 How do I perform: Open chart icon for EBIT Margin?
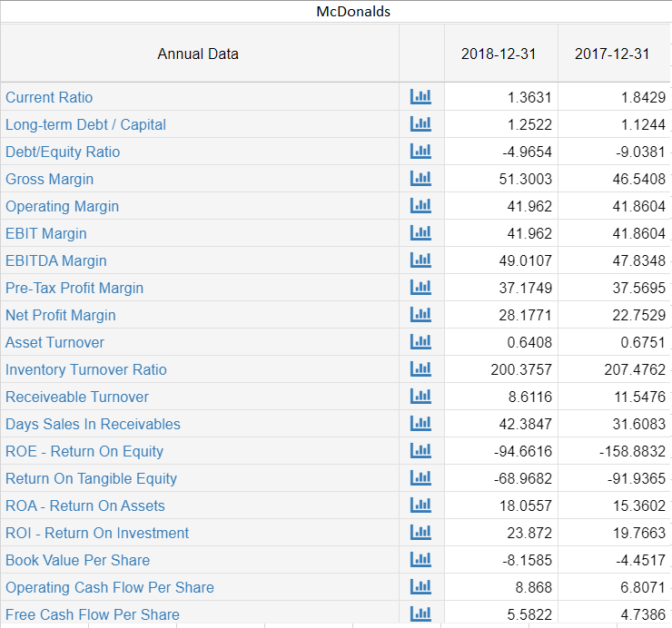click(420, 233)
